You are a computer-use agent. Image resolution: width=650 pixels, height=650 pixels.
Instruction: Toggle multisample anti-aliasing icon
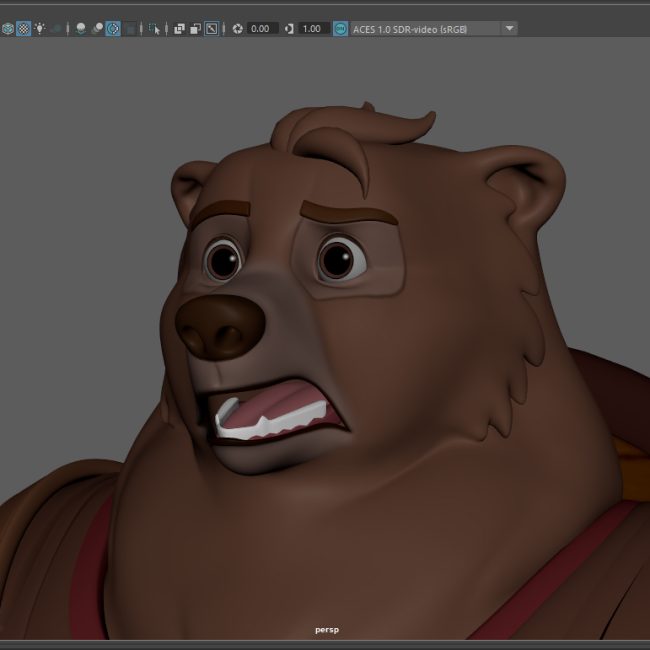click(x=113, y=29)
